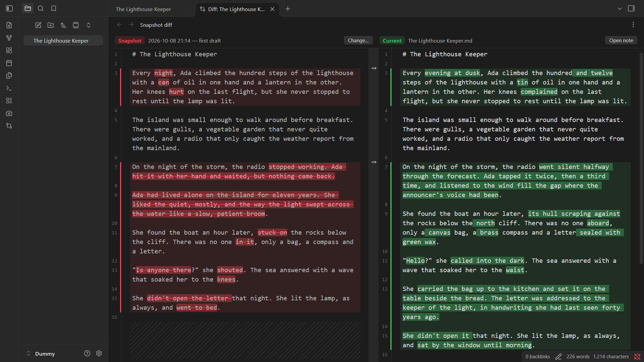The image size is (644, 362).
Task: Open command palette icon
Action: pyautogui.click(x=9, y=88)
